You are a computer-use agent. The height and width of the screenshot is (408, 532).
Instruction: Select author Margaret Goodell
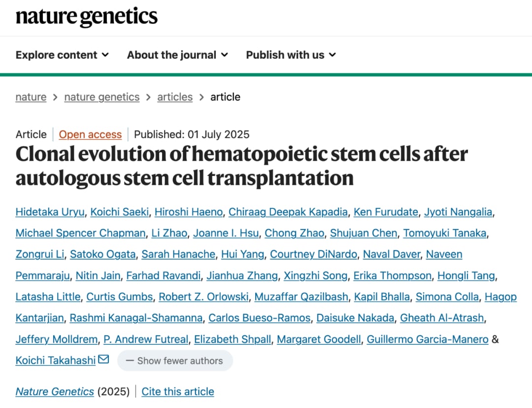(x=319, y=339)
